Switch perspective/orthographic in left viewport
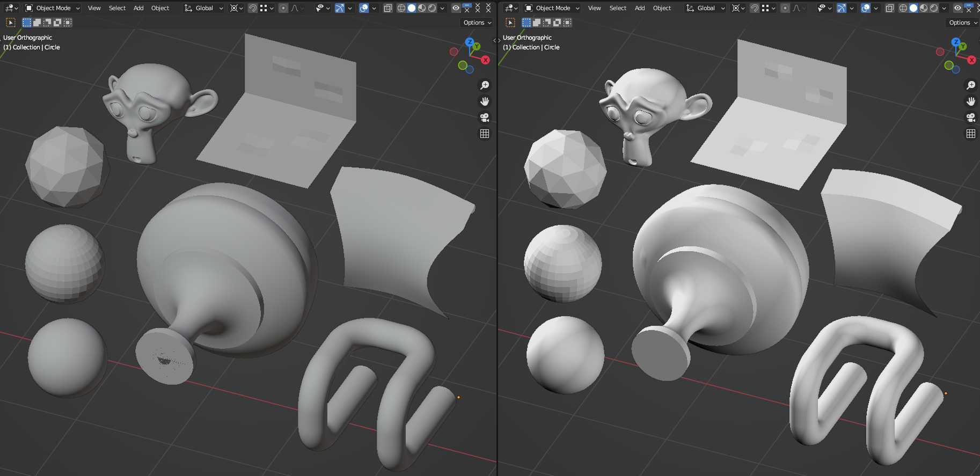Image resolution: width=980 pixels, height=476 pixels. pos(485,134)
